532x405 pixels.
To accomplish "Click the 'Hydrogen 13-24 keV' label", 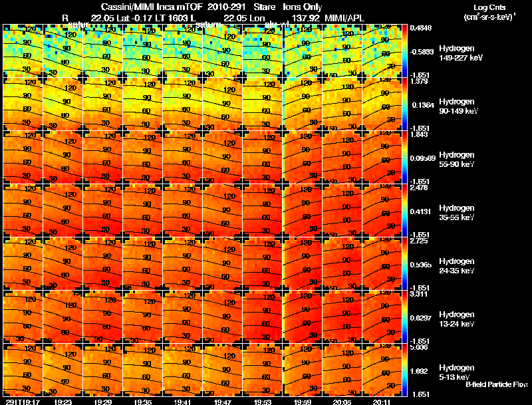I will pos(456,319).
